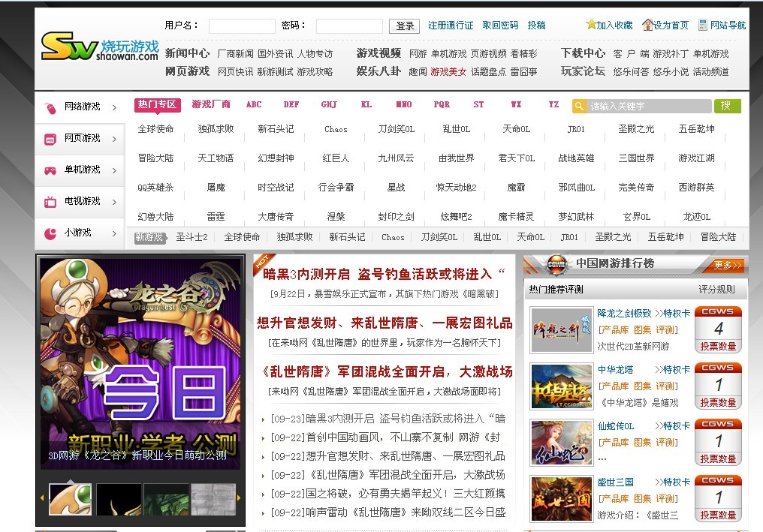763x532 pixels.
Task: Open the 新闻中心 menu section
Action: [187, 53]
